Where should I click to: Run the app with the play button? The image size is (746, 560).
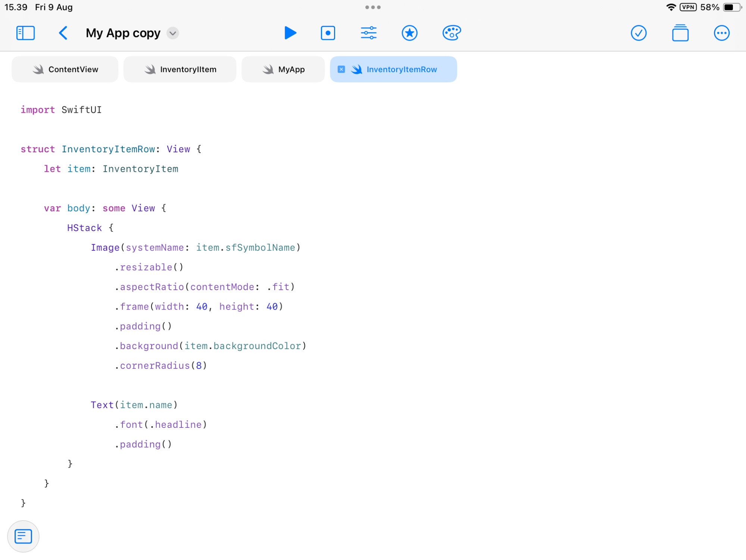291,33
